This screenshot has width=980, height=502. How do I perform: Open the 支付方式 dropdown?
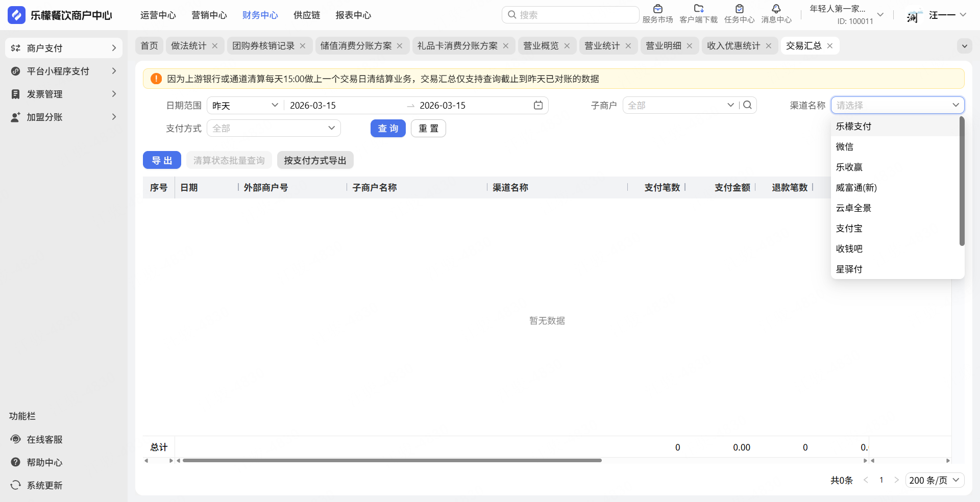pyautogui.click(x=274, y=128)
